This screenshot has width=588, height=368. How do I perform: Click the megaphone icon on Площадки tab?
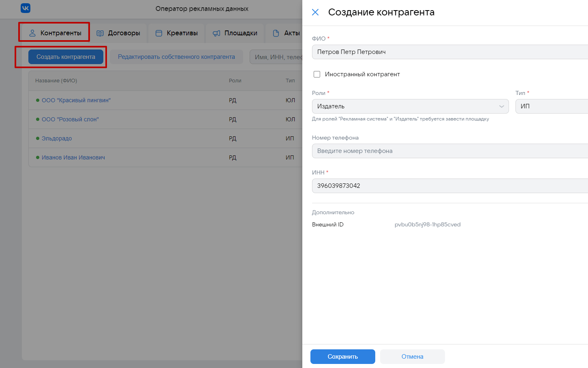click(217, 33)
